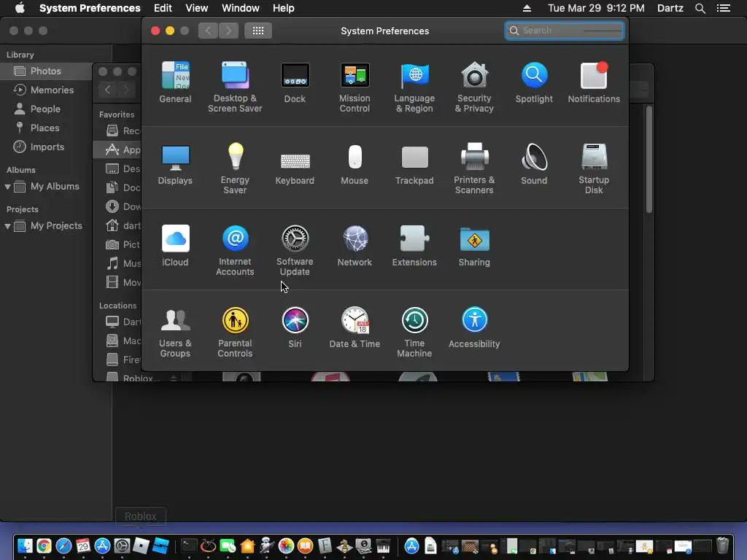Open Language & Region pane

414,87
